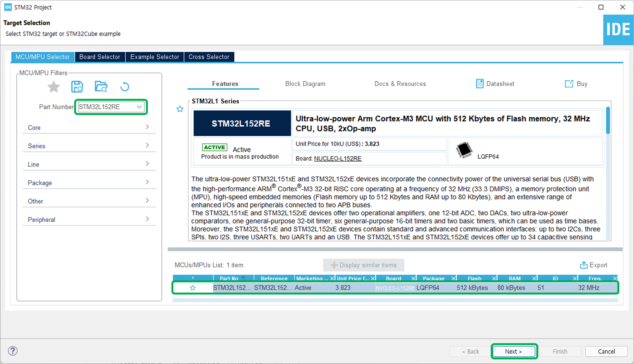Click the disabled < Back button
This screenshot has width=634, height=364.
pos(470,351)
